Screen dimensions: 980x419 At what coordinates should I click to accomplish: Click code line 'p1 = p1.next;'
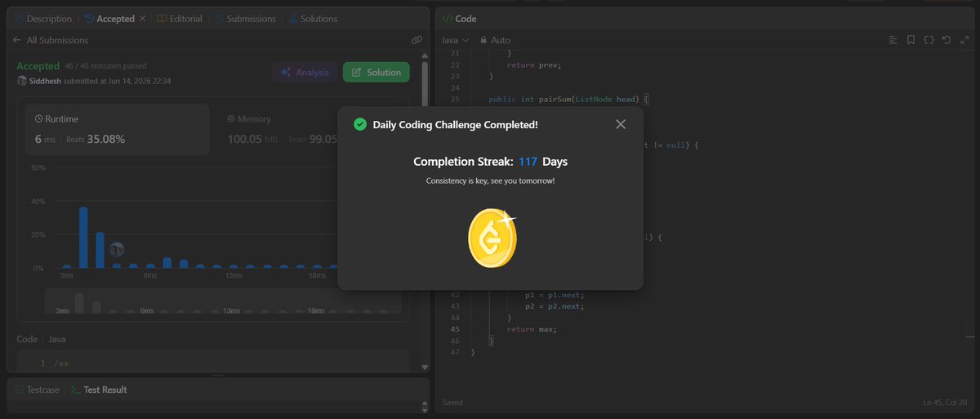tap(555, 294)
